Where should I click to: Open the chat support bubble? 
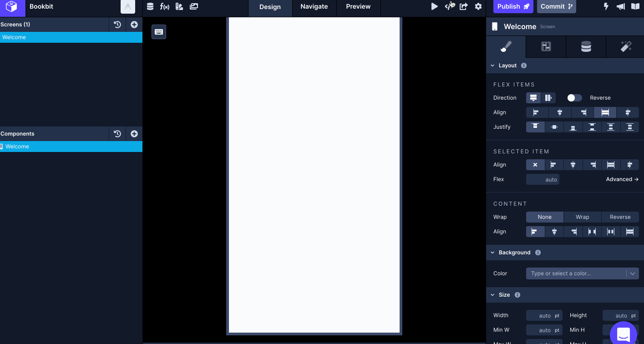coord(623,334)
